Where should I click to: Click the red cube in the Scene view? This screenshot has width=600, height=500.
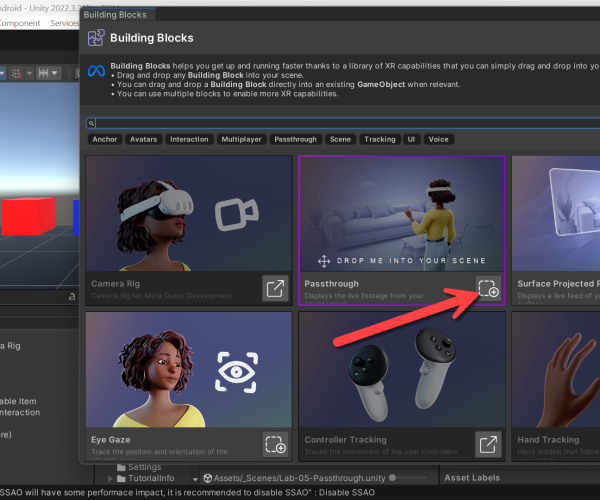[x=28, y=216]
